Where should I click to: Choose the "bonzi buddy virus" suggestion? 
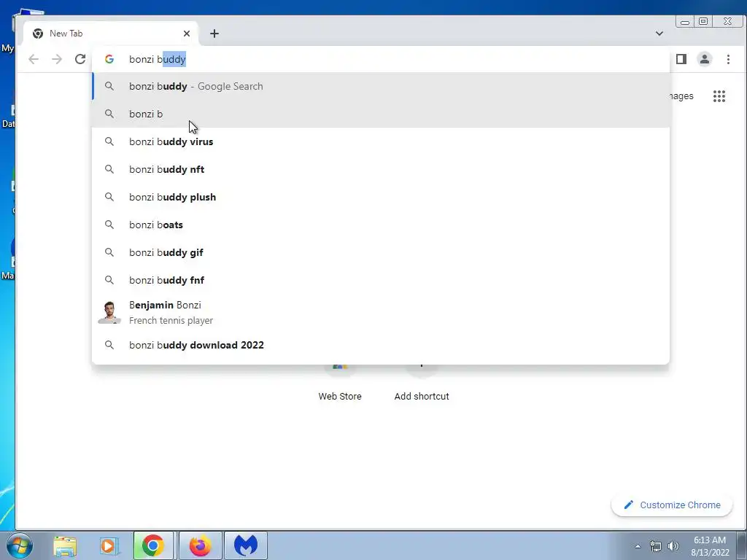(x=381, y=141)
